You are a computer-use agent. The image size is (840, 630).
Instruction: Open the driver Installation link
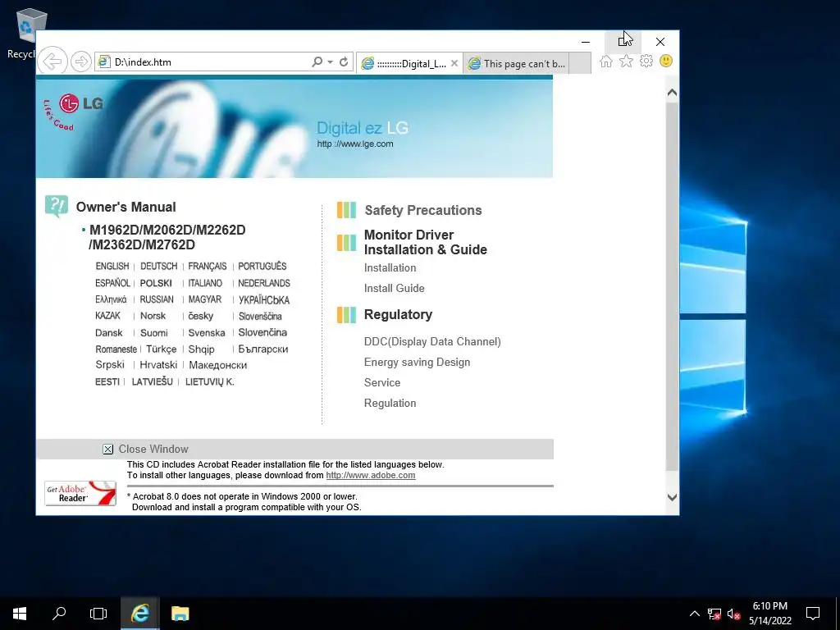coord(390,268)
